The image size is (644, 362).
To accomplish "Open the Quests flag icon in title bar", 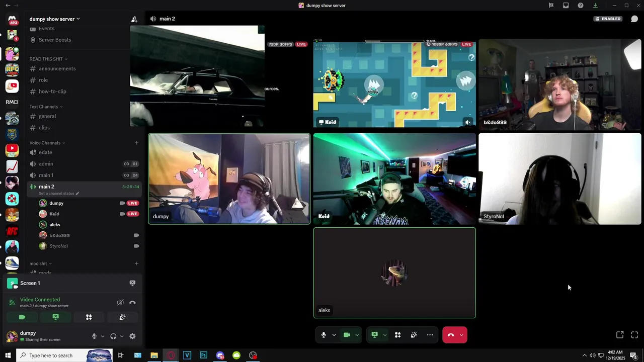I will [x=551, y=6].
